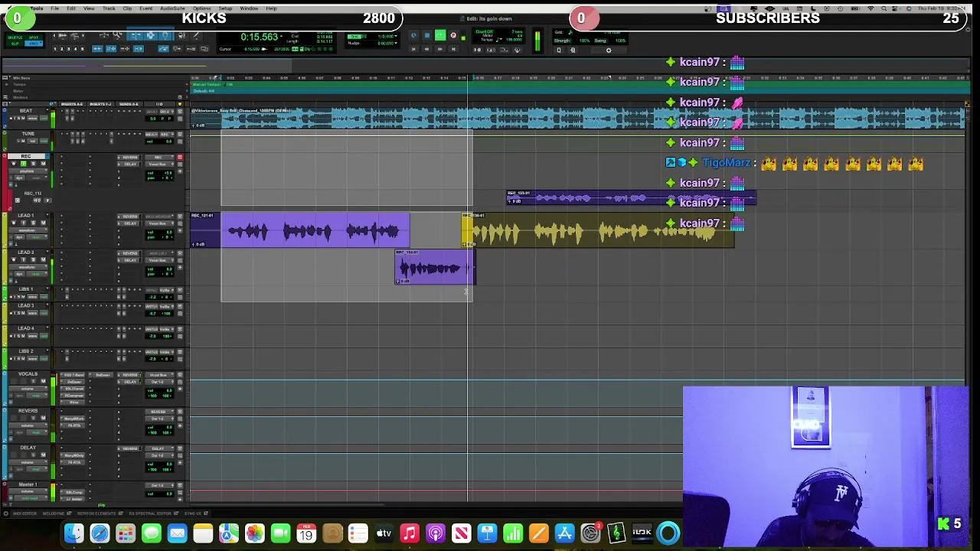Open the REC track input path selector
Image resolution: width=980 pixels, height=551 pixels.
pyautogui.click(x=159, y=158)
